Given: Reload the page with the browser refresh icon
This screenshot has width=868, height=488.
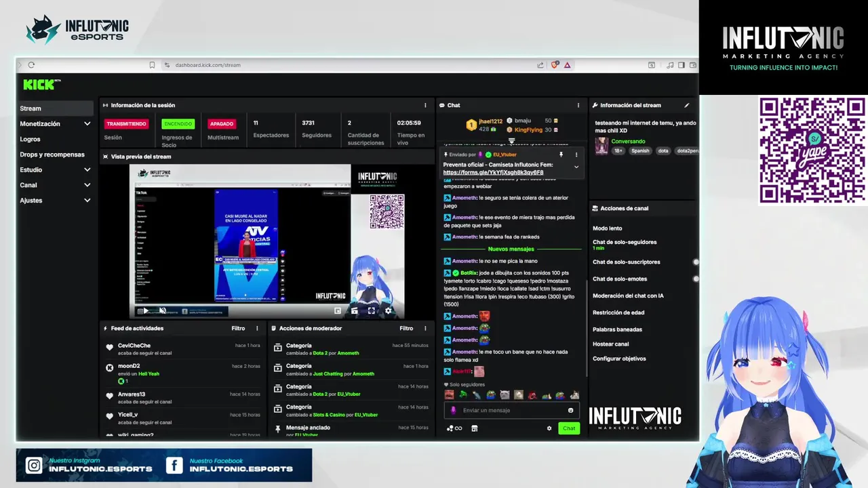Looking at the screenshot, I should point(31,65).
